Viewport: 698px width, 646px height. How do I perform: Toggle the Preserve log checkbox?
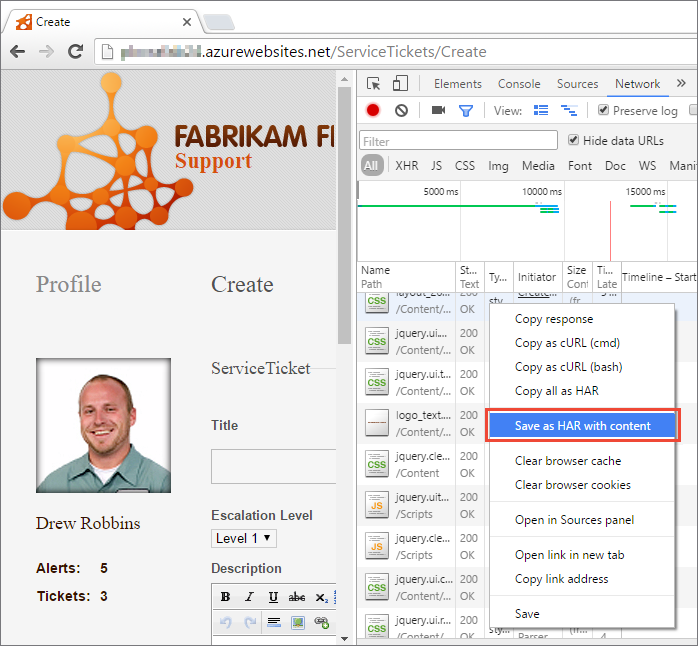[x=603, y=110]
